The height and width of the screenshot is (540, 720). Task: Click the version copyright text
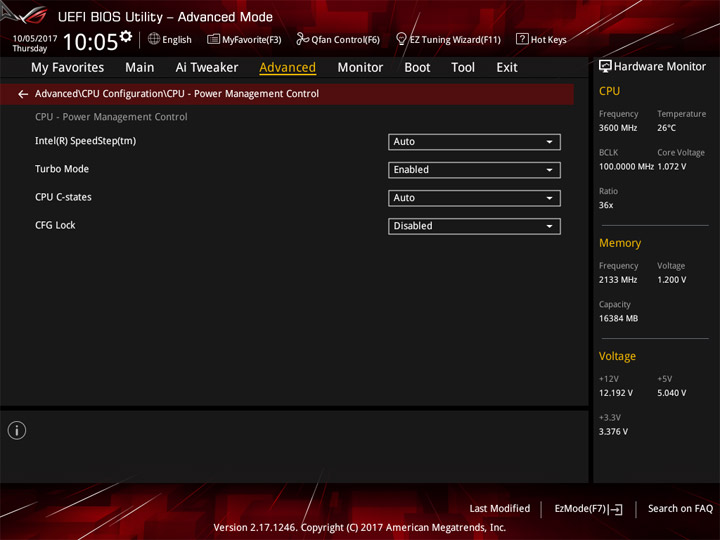pos(360,528)
